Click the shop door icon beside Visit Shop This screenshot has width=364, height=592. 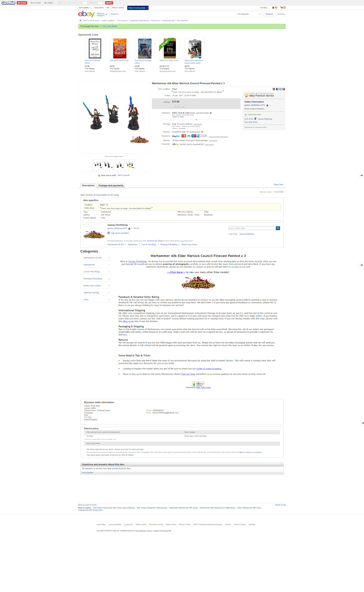[255, 119]
